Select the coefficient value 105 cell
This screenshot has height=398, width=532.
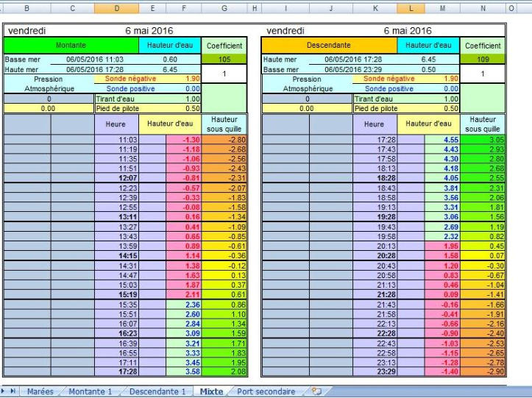tap(223, 59)
